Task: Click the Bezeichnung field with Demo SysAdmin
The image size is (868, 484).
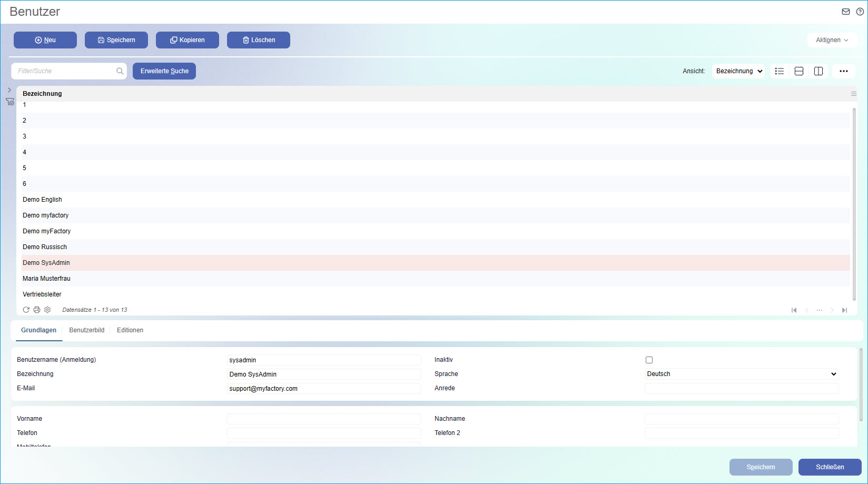Action: [x=324, y=374]
